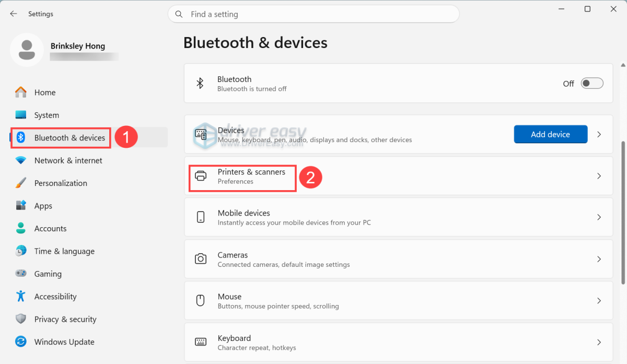The width and height of the screenshot is (627, 364).
Task: Go to Accessibility settings
Action: [x=89, y=296]
